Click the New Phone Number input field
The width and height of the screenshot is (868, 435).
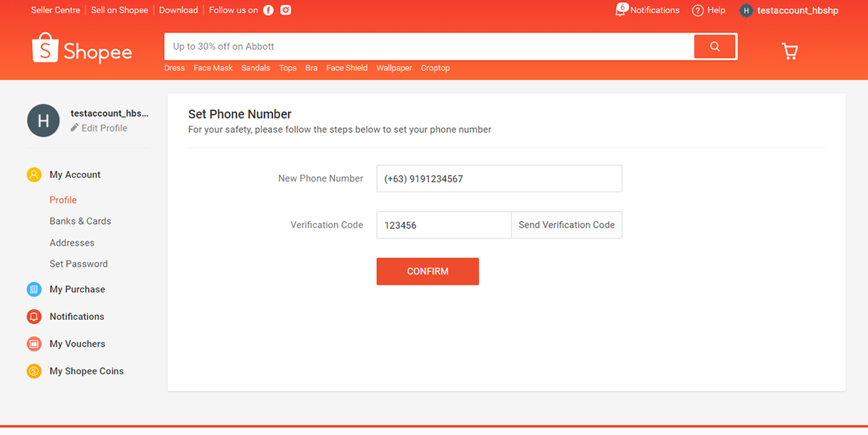pyautogui.click(x=498, y=178)
